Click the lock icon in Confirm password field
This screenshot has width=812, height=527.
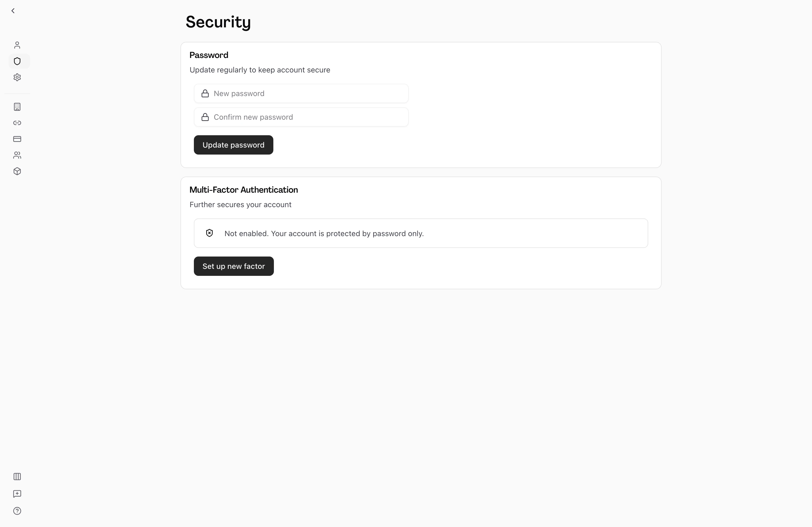click(x=205, y=117)
